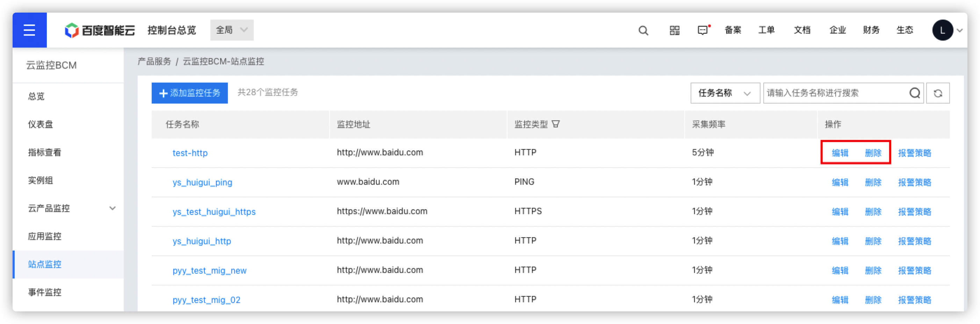The width and height of the screenshot is (980, 324).
Task: Open the 财务 top menu
Action: point(871,30)
